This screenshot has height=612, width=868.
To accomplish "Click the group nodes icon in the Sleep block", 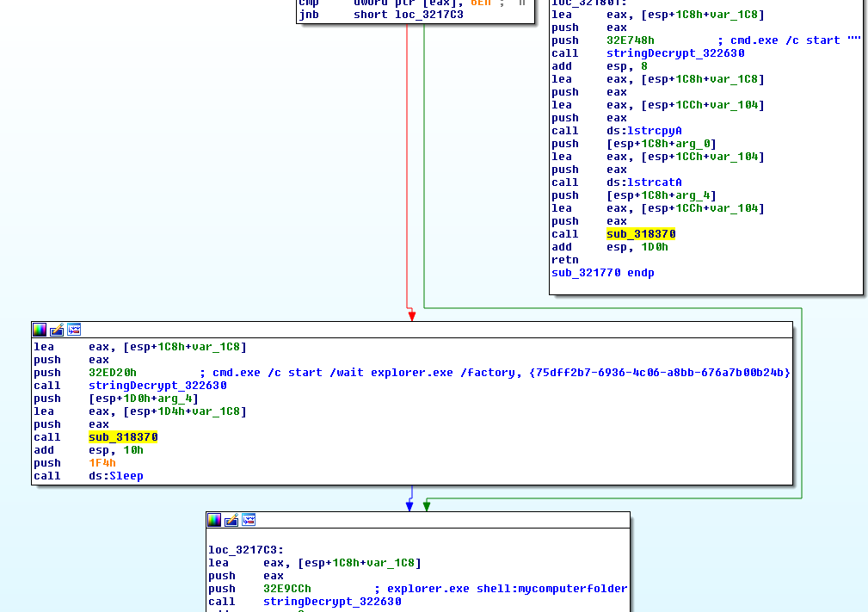I will [74, 330].
